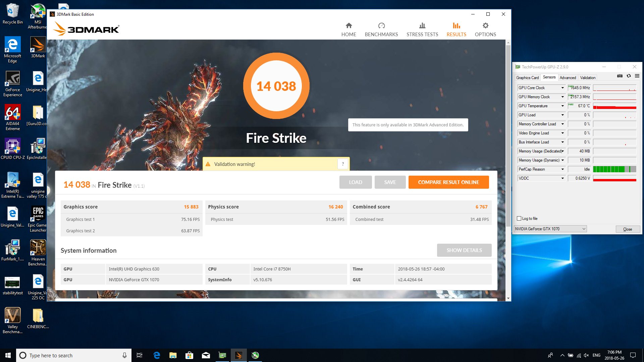Screen dimensions: 644x362
Task: Click the taskbar clock showing 7:06 PM
Action: 614,355
